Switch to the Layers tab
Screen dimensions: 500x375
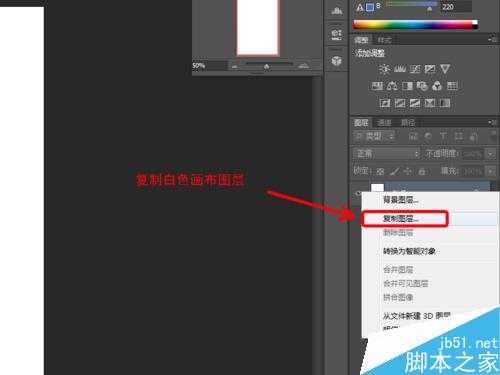(x=361, y=123)
